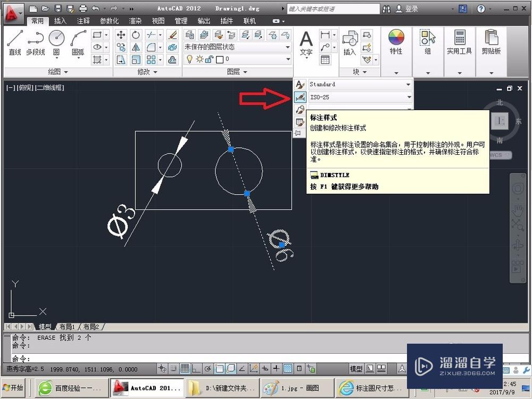Toggle 3D Object Snap in status bar

pos(231,369)
